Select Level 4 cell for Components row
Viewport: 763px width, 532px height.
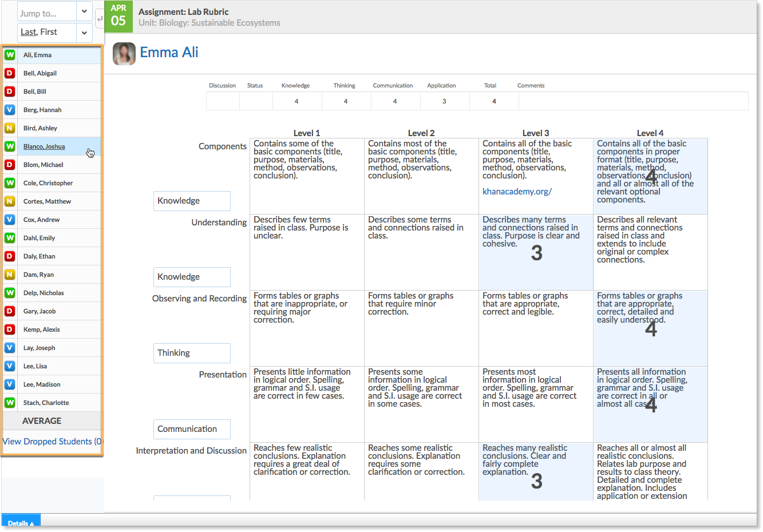650,176
